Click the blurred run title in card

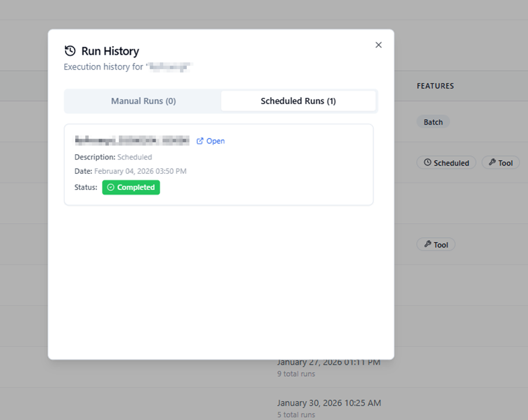132,141
